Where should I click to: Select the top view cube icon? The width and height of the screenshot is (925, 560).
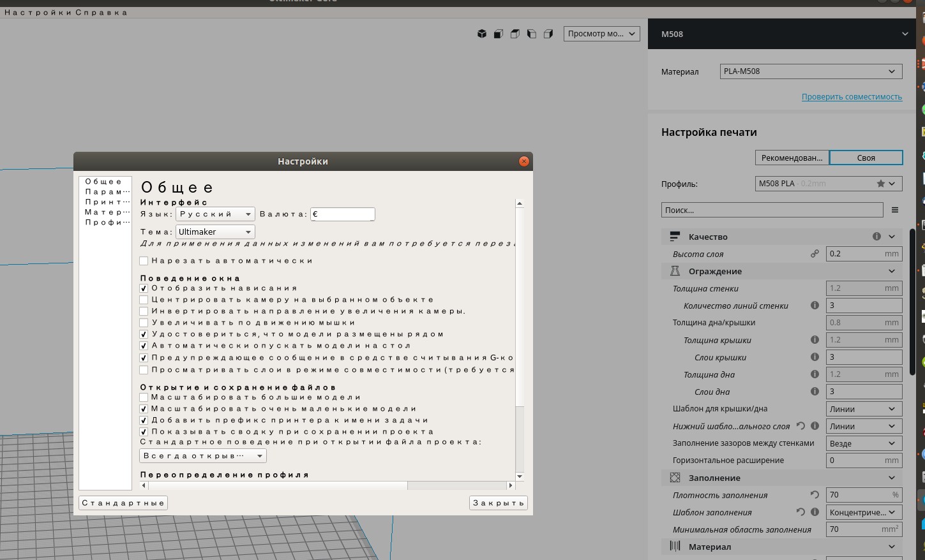point(515,34)
